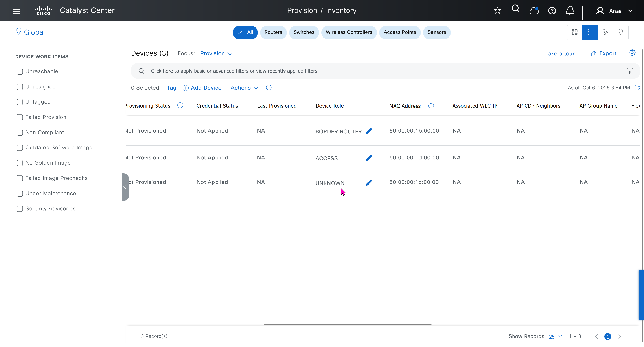Click the Take a tour link

[560, 53]
